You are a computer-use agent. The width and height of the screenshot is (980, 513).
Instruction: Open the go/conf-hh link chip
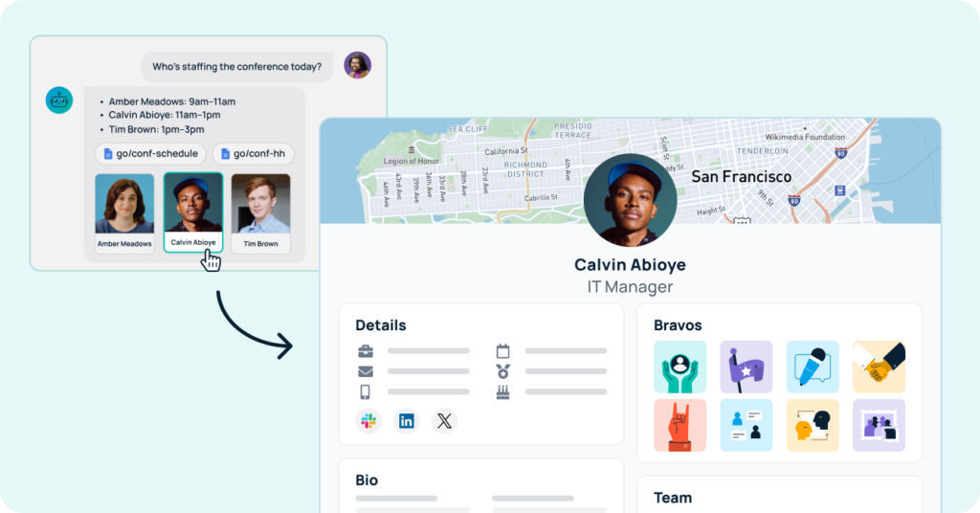[x=253, y=154]
